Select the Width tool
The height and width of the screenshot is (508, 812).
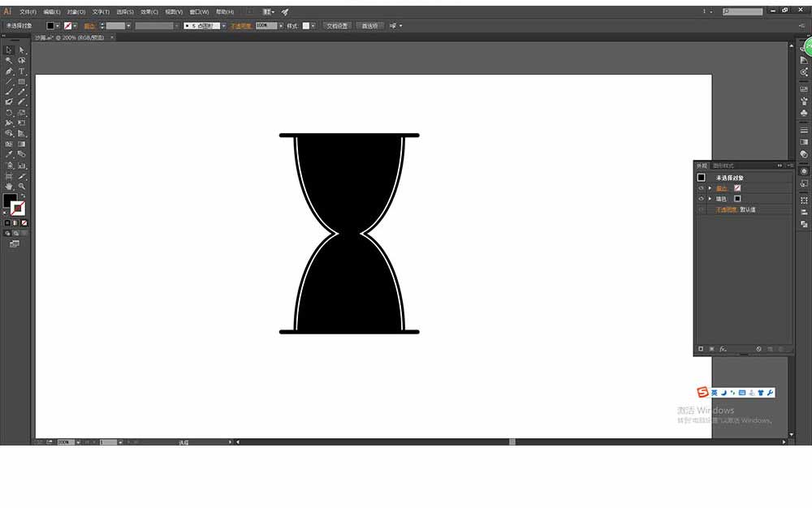tap(9, 123)
